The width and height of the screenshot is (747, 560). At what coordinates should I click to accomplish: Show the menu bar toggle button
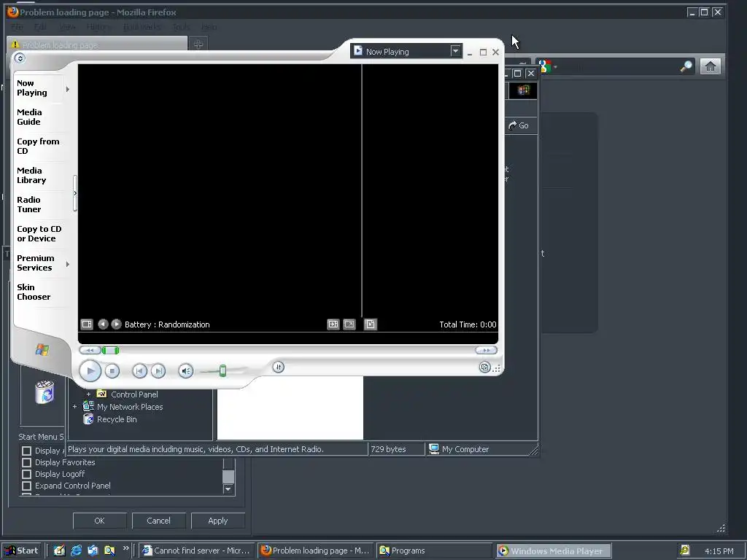[20, 58]
